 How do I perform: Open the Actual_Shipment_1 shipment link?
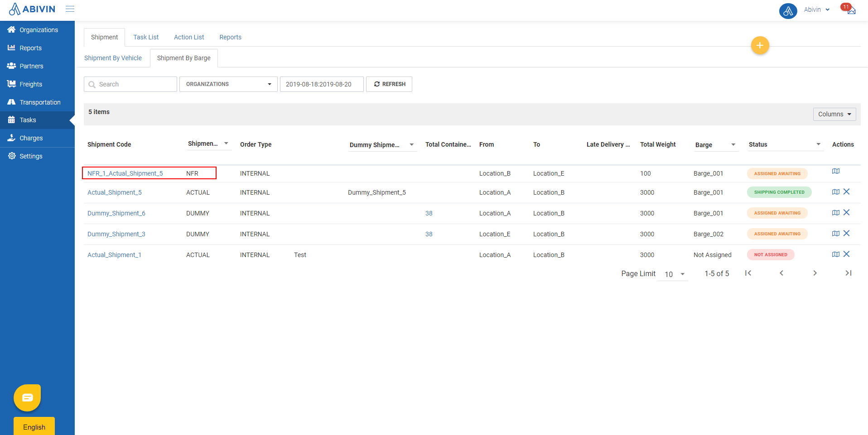[114, 255]
